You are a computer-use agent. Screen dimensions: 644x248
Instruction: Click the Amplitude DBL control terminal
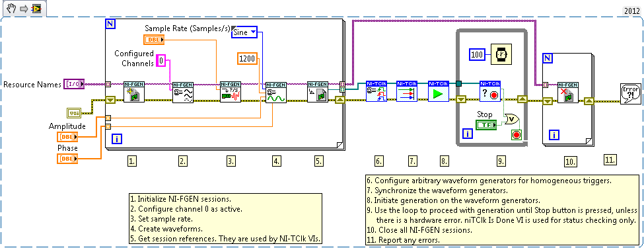[x=67, y=137]
